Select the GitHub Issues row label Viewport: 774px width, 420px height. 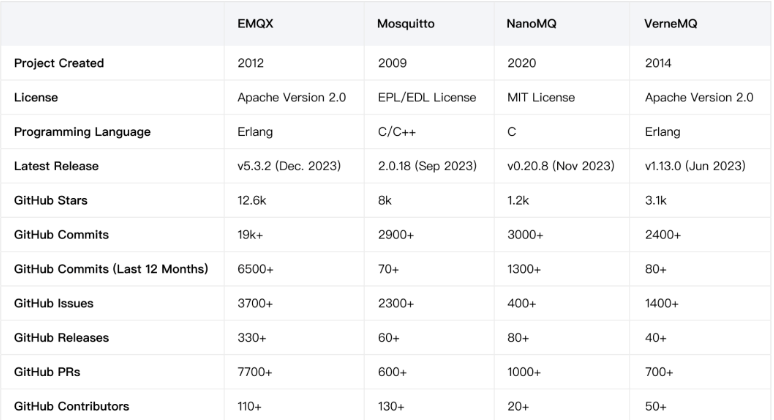pos(53,303)
